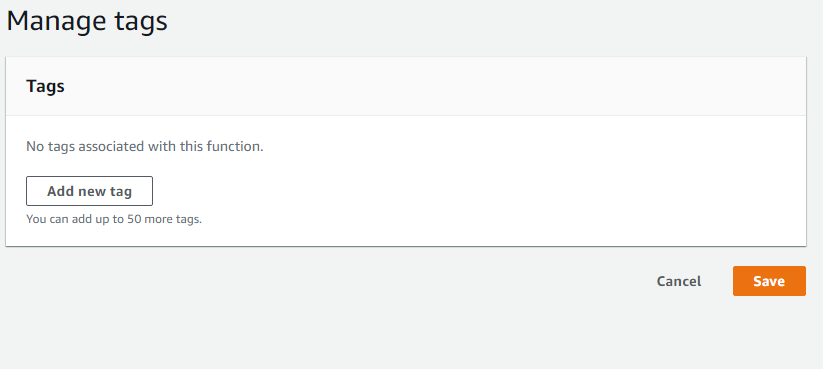Dismiss the page using Cancel
Screen dimensions: 823x369
679,281
